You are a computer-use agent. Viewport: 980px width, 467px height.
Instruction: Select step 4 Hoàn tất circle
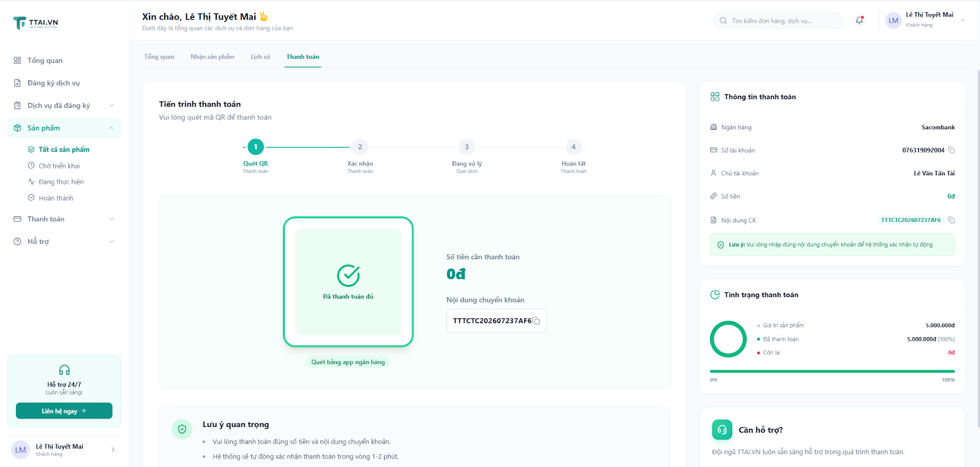(573, 147)
